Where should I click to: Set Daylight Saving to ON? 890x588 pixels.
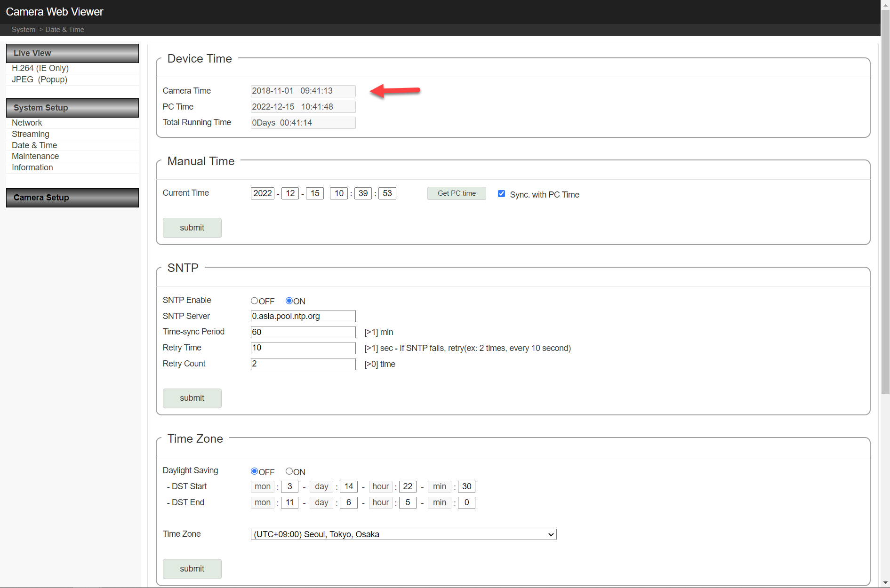(x=289, y=471)
